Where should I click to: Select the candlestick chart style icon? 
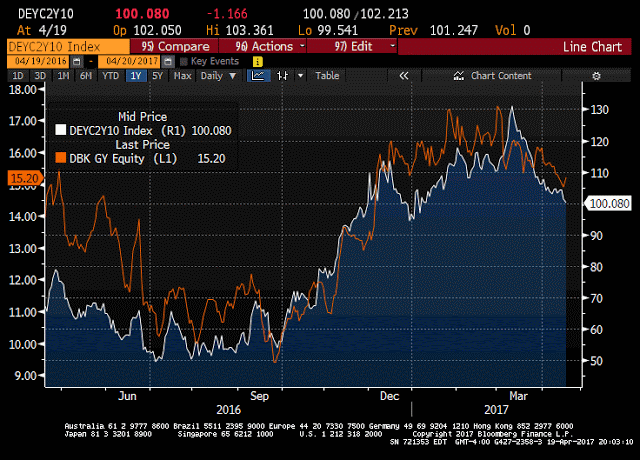pyautogui.click(x=282, y=76)
